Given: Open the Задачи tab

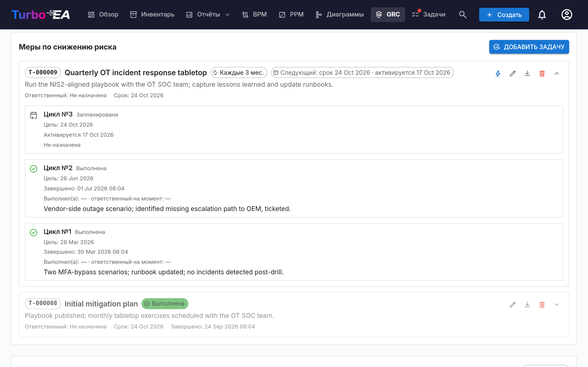Looking at the screenshot, I should 429,14.
